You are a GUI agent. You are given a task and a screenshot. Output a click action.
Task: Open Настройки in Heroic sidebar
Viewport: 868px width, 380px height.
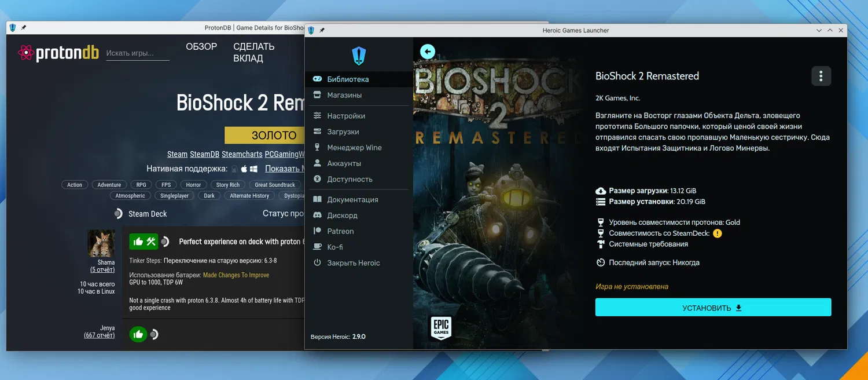(x=359, y=116)
